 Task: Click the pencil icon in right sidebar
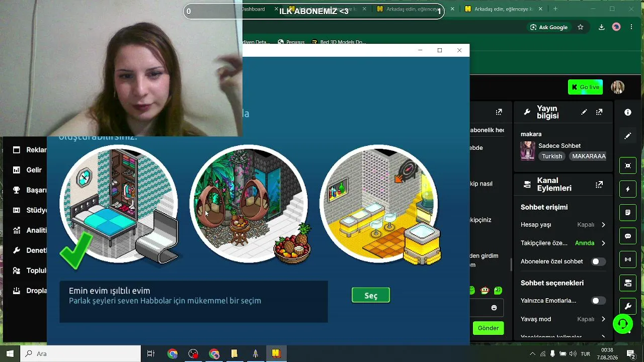coord(628,136)
